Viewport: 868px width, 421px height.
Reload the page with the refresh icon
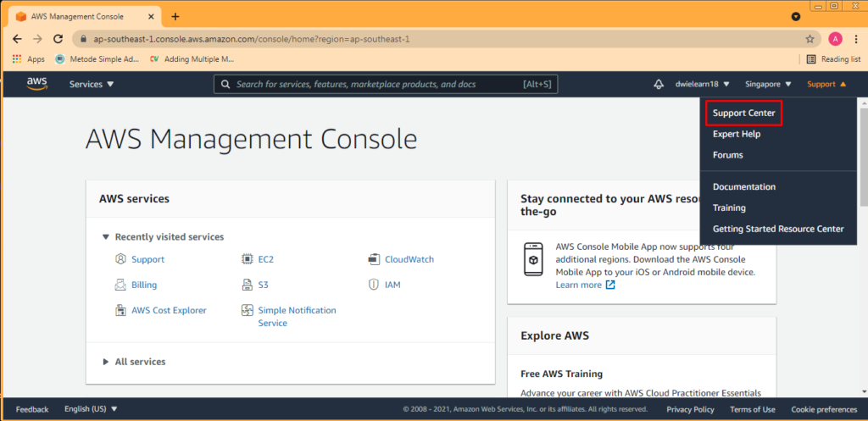[58, 39]
